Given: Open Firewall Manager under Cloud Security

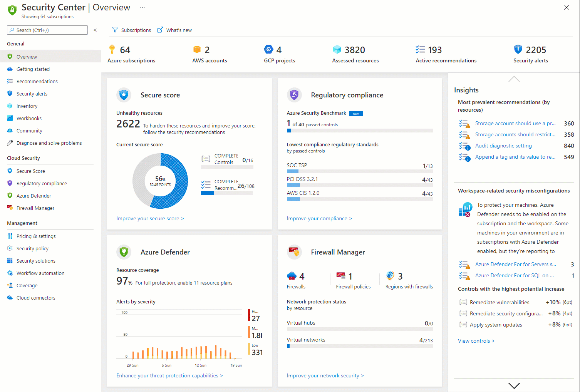Looking at the screenshot, I should coord(35,208).
